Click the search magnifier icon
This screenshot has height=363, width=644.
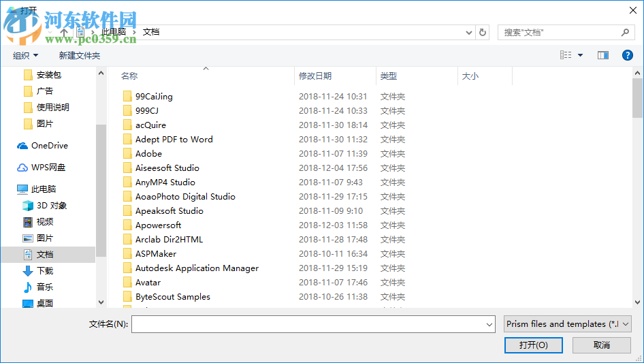pyautogui.click(x=625, y=32)
